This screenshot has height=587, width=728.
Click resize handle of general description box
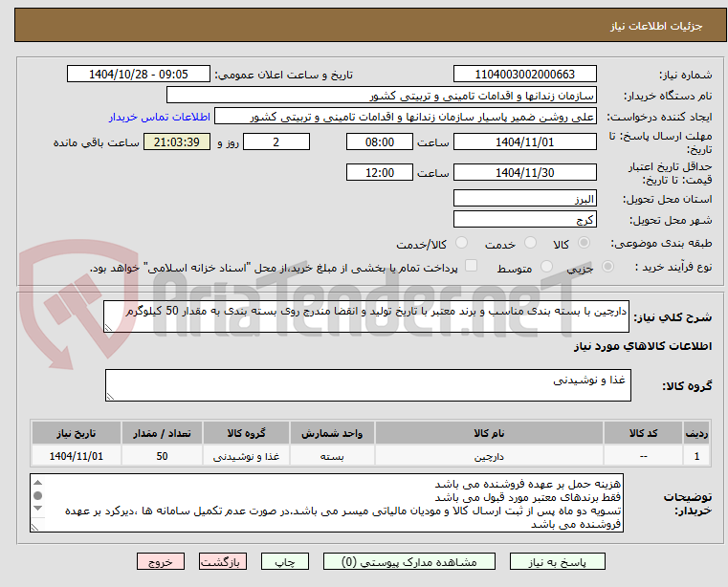click(x=108, y=328)
